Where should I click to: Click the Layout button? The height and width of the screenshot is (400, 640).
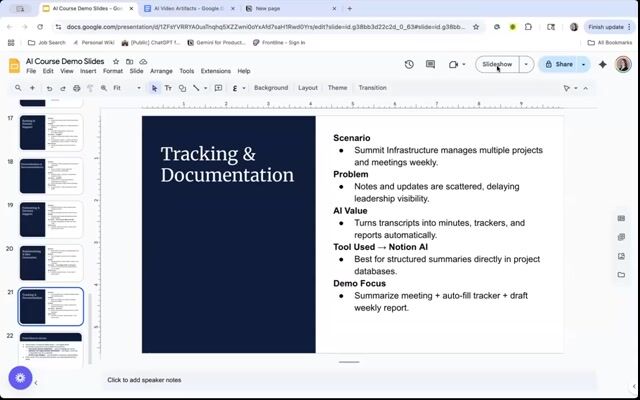coord(308,88)
